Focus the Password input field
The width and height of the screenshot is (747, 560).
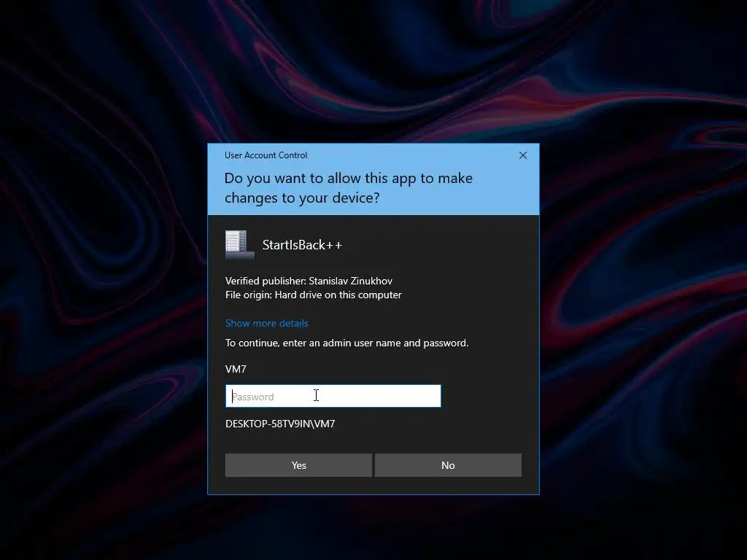[333, 396]
